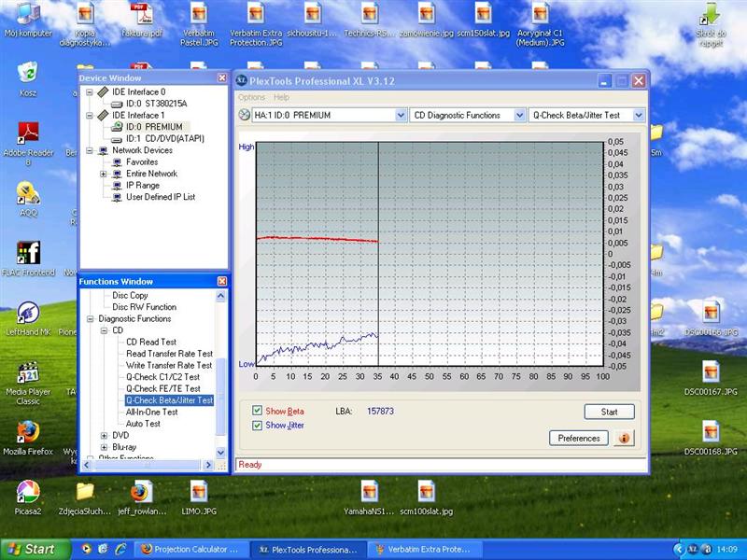747x560 pixels.
Task: Click the Network Devices icon
Action: click(103, 150)
